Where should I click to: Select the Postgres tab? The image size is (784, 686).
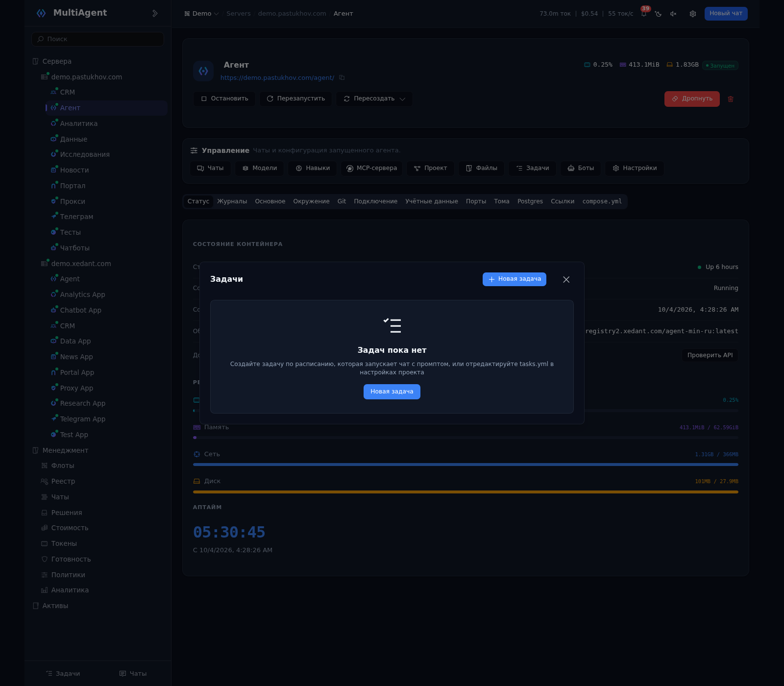click(530, 201)
